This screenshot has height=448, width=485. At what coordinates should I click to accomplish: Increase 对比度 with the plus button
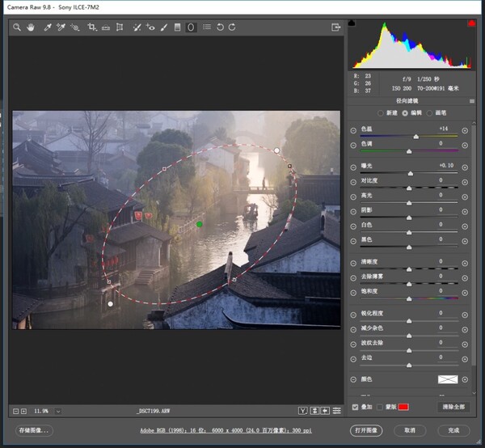[465, 182]
